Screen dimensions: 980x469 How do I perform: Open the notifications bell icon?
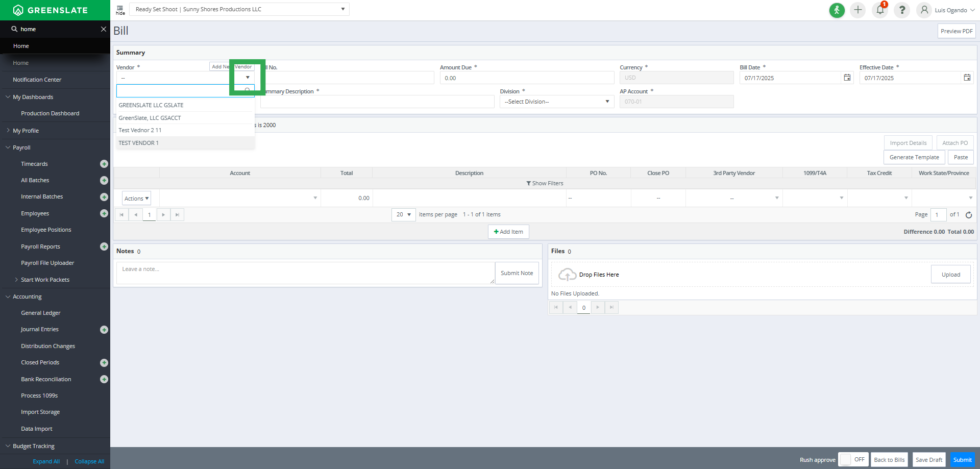(879, 10)
